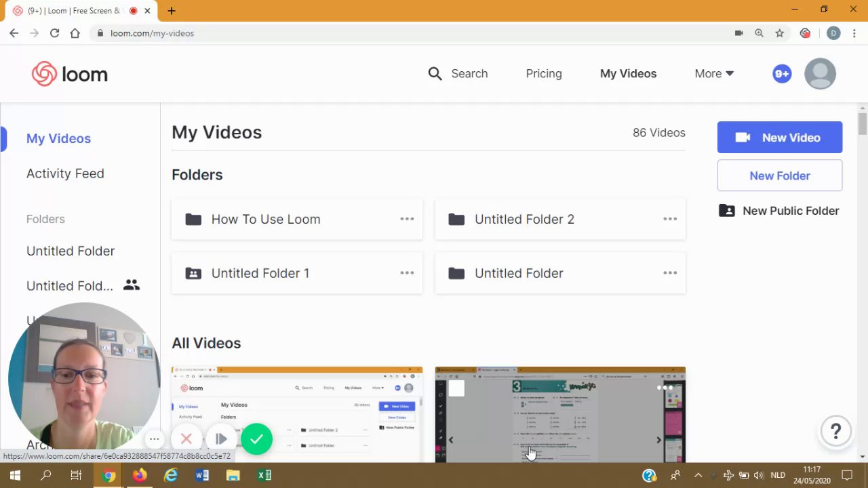Click the Loom extension icon in Chrome toolbar

(x=805, y=33)
